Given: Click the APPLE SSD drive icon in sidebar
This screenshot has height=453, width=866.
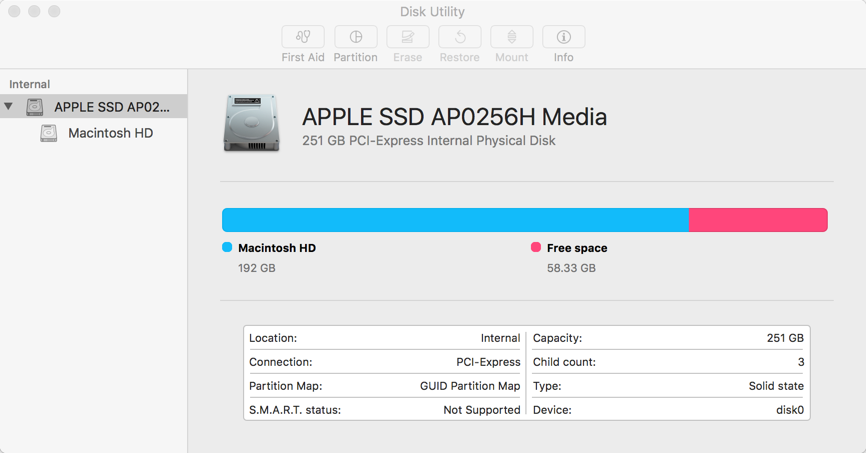Looking at the screenshot, I should [35, 107].
